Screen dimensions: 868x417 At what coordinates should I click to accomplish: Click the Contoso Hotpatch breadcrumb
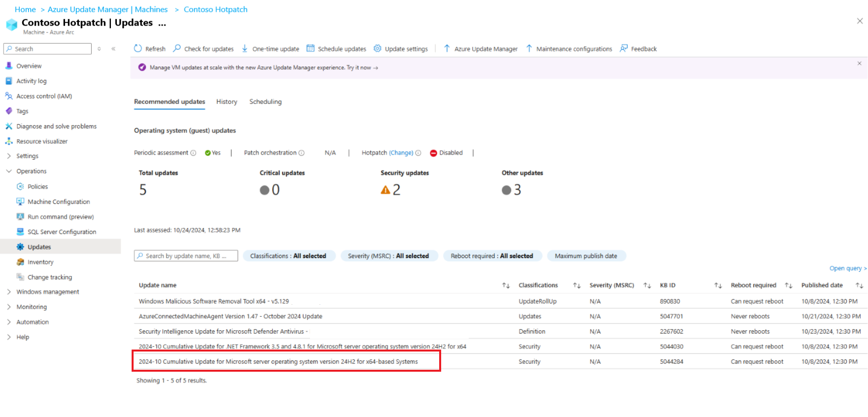(215, 9)
